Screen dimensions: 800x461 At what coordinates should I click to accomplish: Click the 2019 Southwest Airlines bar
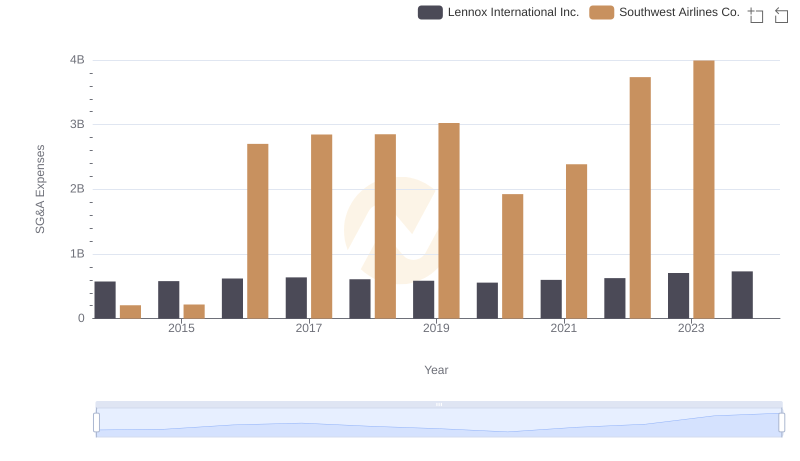click(x=449, y=220)
